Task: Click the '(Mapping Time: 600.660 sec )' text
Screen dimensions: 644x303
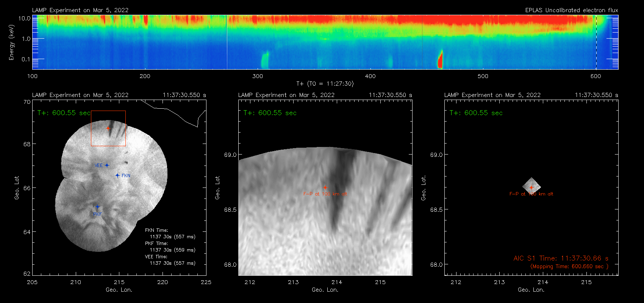Action: tap(569, 267)
